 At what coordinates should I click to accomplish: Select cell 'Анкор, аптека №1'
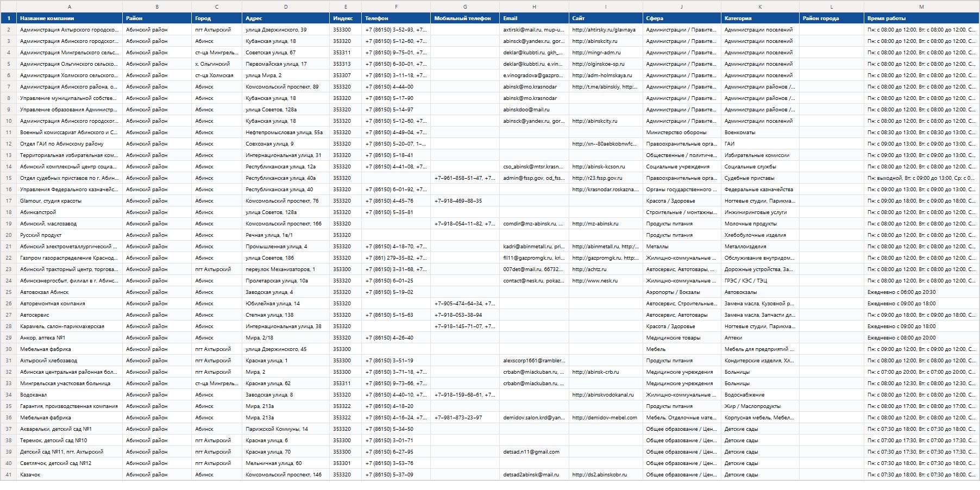[x=70, y=338]
